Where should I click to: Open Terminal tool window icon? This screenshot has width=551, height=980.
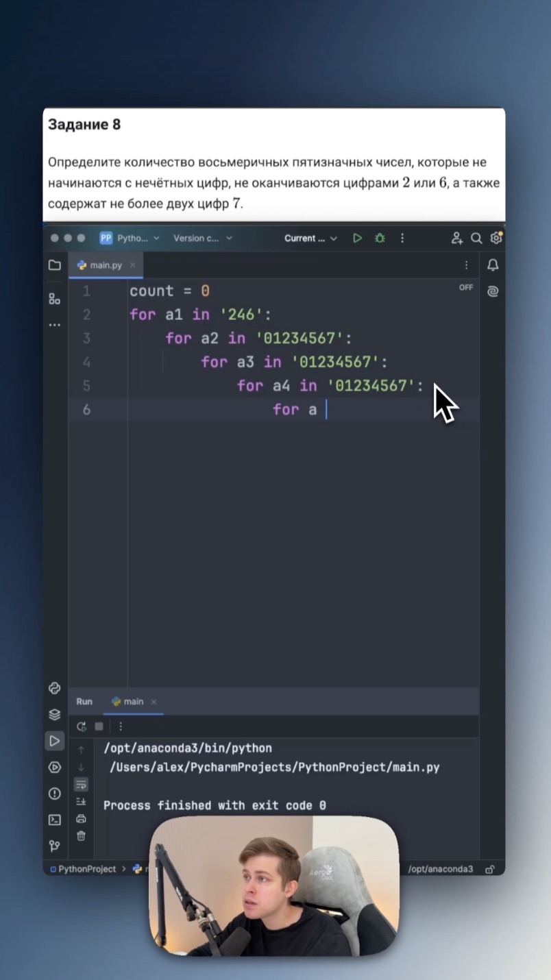(55, 820)
